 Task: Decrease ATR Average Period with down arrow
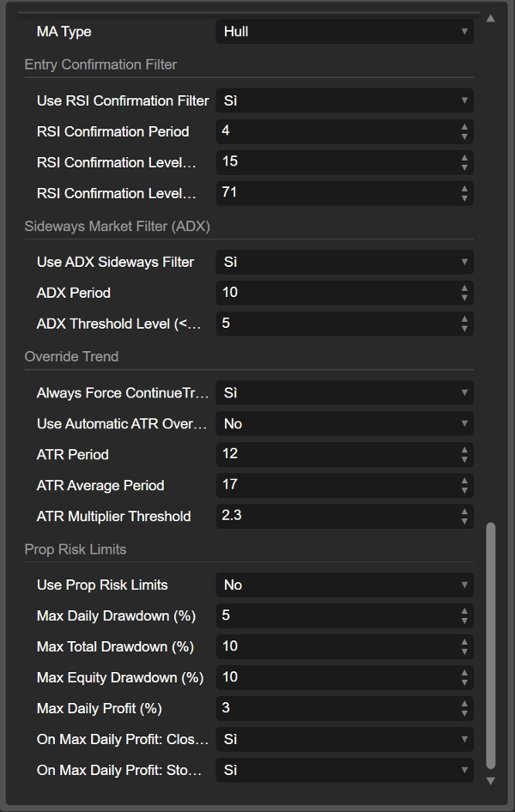[464, 490]
